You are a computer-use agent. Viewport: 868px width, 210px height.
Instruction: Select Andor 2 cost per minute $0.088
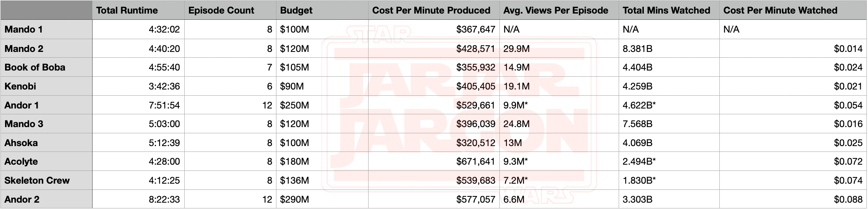pyautogui.click(x=848, y=200)
